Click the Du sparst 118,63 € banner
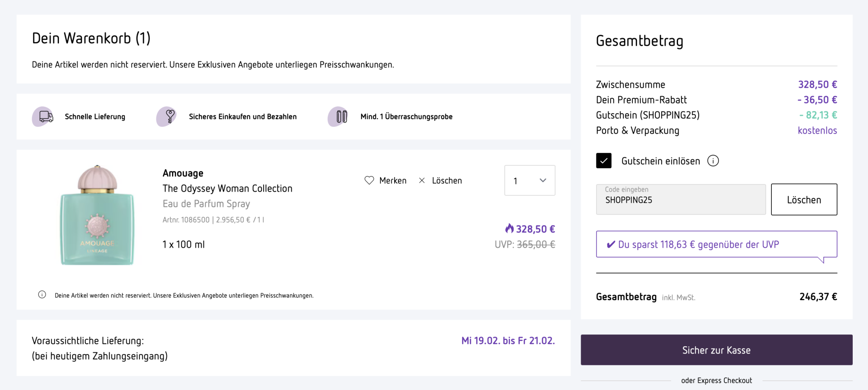This screenshot has height=390, width=868. click(716, 244)
